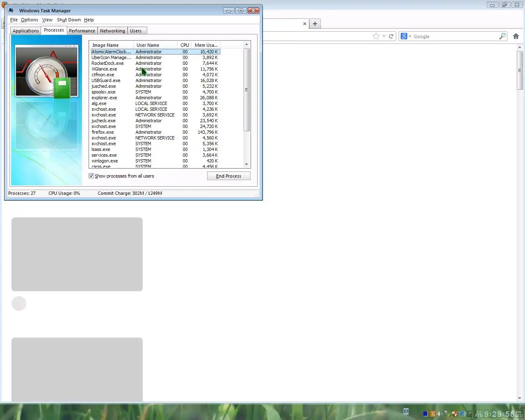Select the winlogon.exe process row
Screen dimensions: 525x420
click(155, 161)
